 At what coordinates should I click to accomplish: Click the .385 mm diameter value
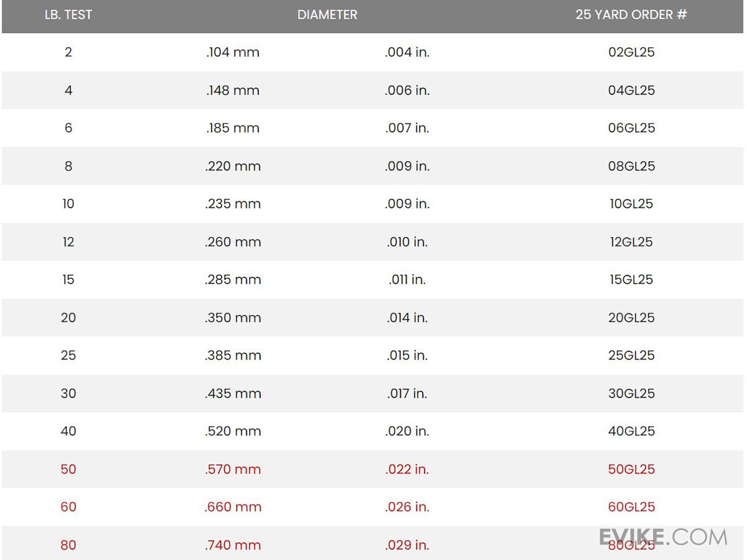[x=233, y=356]
